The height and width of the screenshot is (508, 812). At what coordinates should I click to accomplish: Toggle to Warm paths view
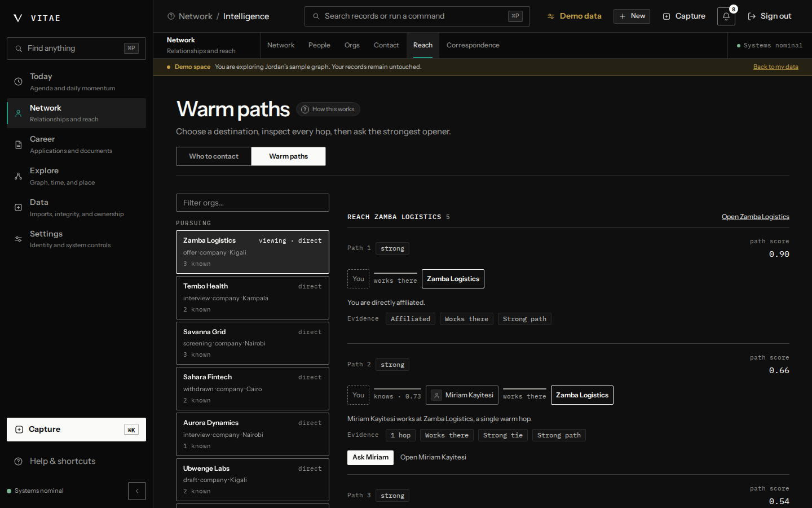tap(288, 156)
